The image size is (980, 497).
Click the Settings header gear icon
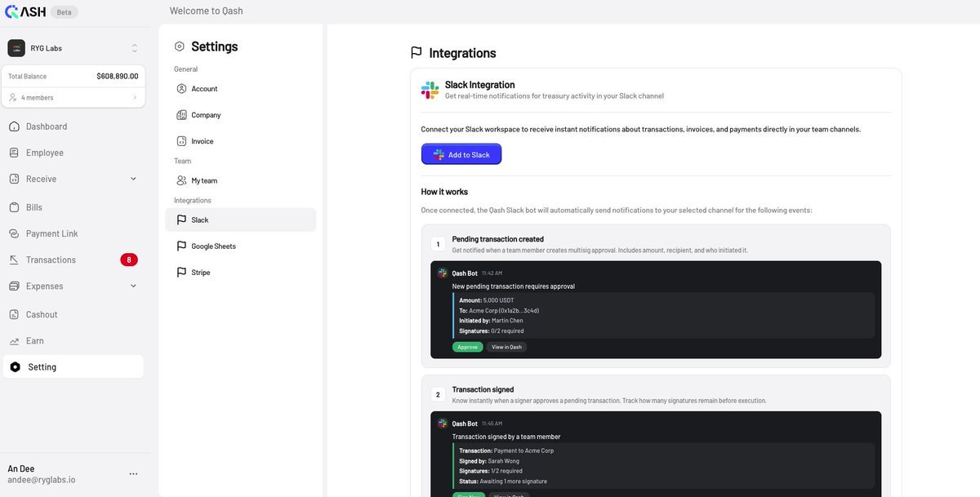pyautogui.click(x=180, y=47)
